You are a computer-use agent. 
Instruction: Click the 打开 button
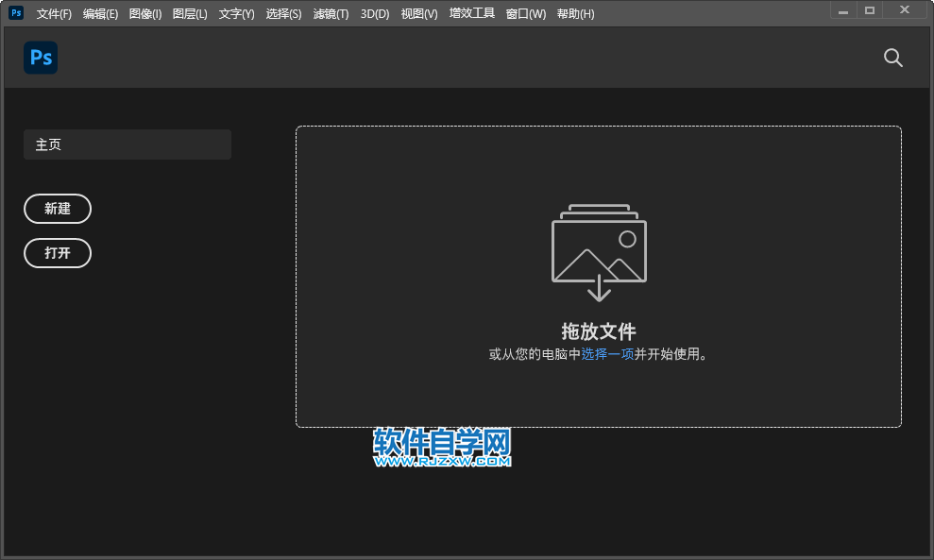click(58, 253)
